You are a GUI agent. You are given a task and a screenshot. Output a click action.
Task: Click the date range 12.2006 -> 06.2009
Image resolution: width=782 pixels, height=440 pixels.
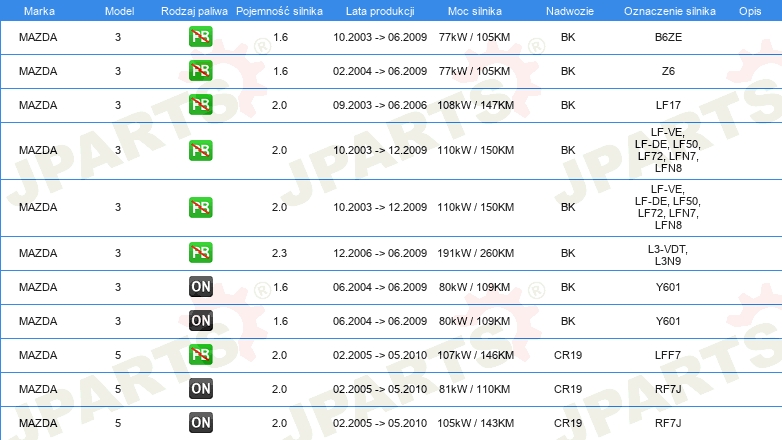coord(380,253)
